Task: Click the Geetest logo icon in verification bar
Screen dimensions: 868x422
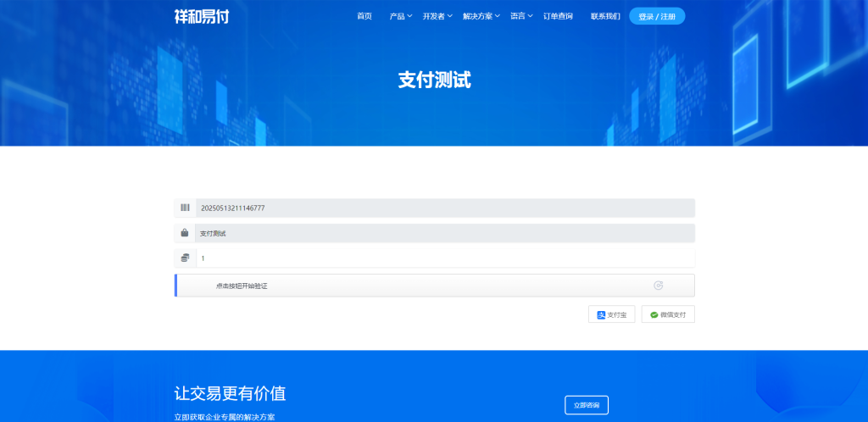Action: (x=658, y=286)
